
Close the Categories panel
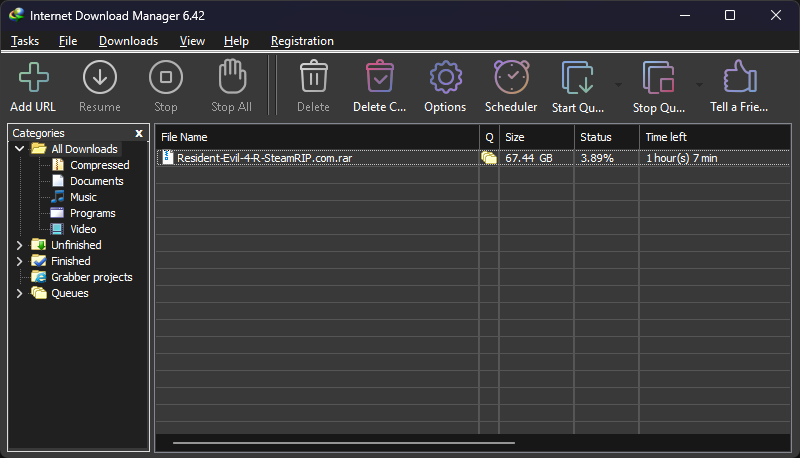139,133
